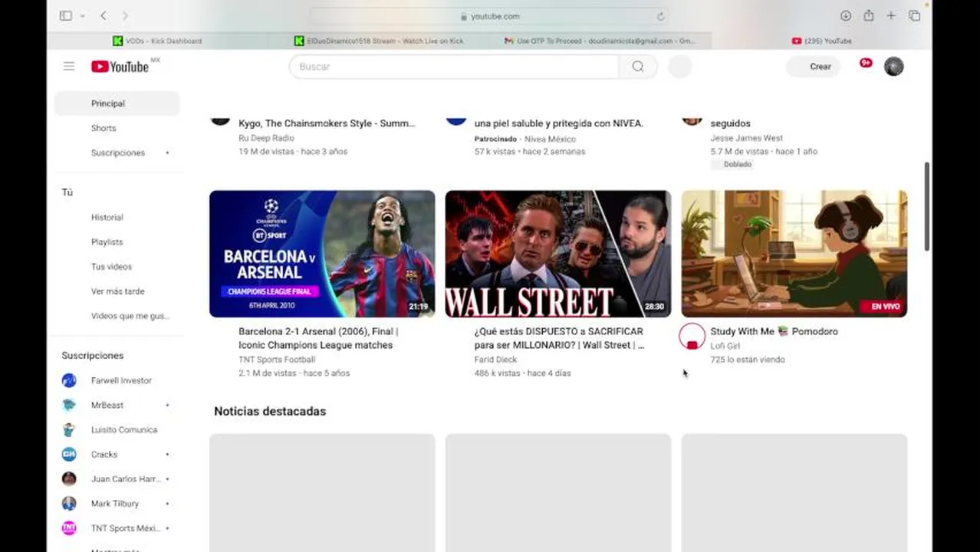Click the Juan Carlos Harr... channel avatar
Image resolution: width=980 pixels, height=552 pixels.
(x=69, y=478)
